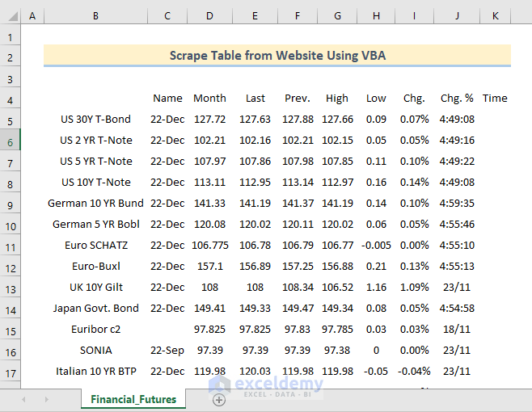Viewport: 532px width, 412px height.
Task: Select column K header
Action: click(495, 16)
